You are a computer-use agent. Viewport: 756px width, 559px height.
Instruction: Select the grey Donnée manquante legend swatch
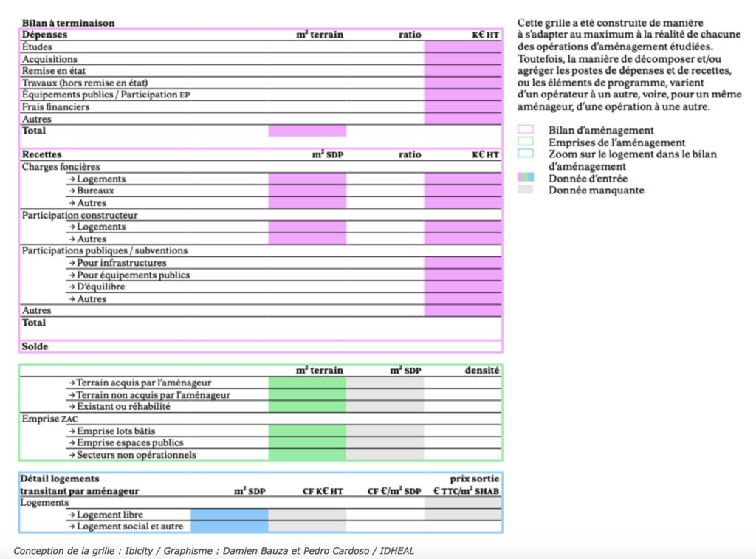tap(526, 190)
